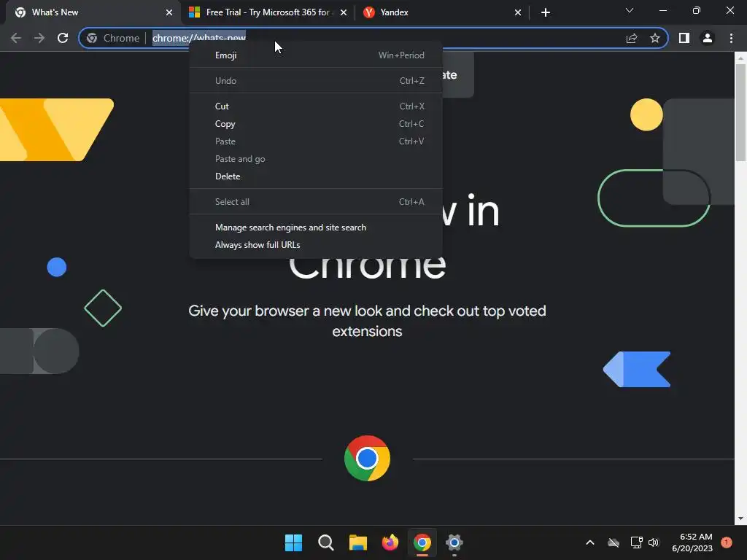Click the forward navigation arrow
The height and width of the screenshot is (560, 747).
[39, 38]
